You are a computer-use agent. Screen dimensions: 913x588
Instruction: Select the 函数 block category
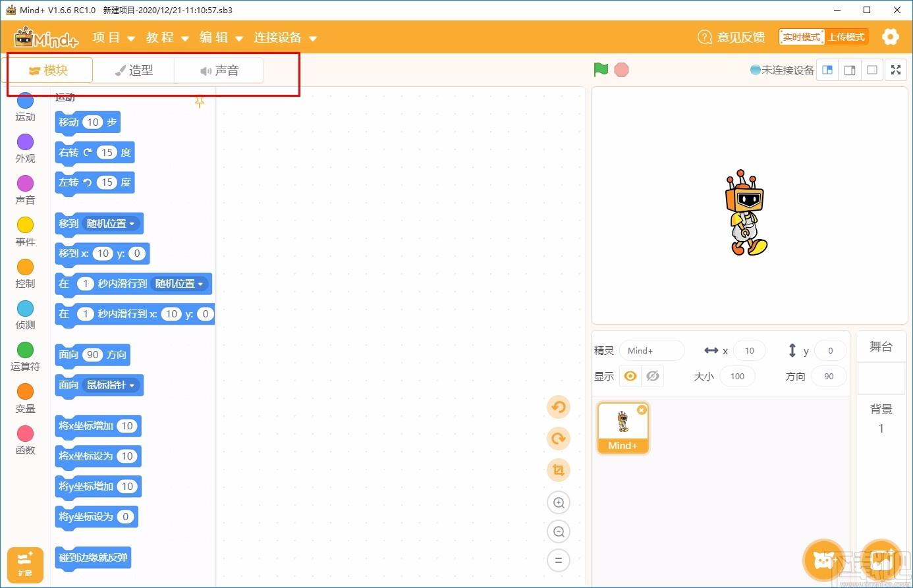(25, 440)
